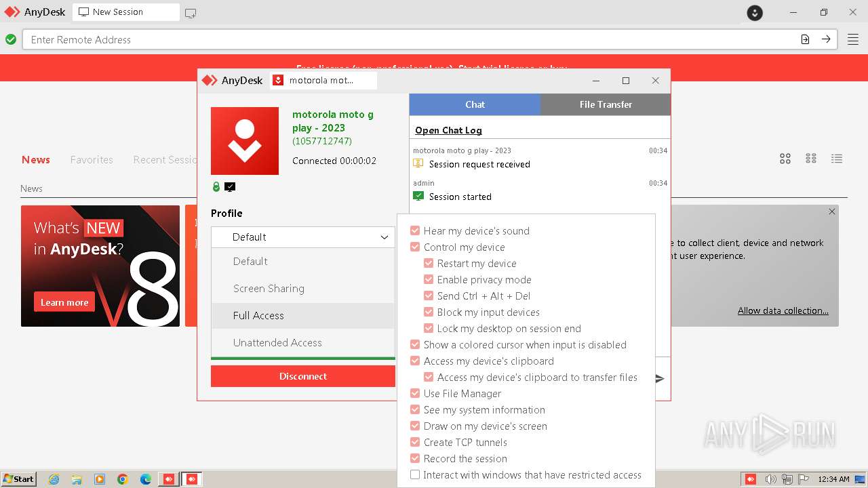Viewport: 868px width, 488px height.
Task: Click the green lock permission icon
Action: [216, 187]
